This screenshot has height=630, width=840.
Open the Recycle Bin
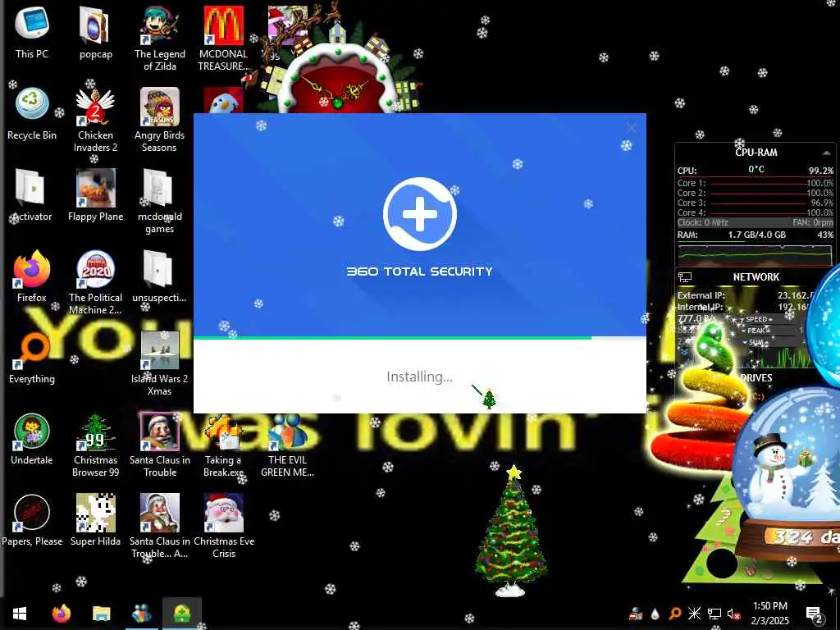[32, 113]
